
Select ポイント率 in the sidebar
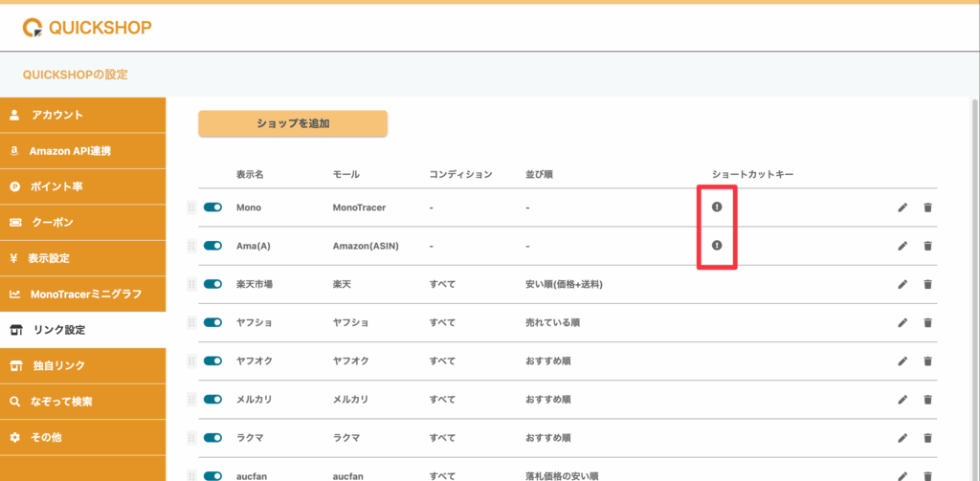82,186
